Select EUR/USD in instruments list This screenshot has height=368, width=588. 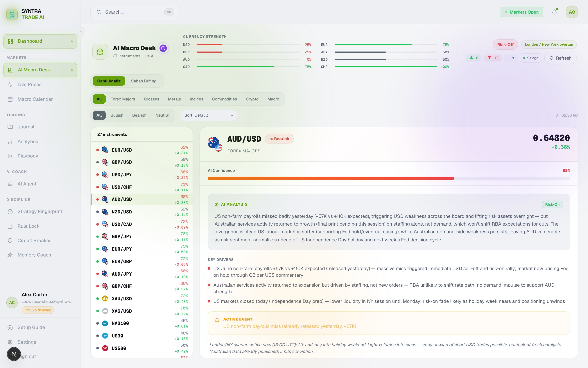(x=142, y=150)
